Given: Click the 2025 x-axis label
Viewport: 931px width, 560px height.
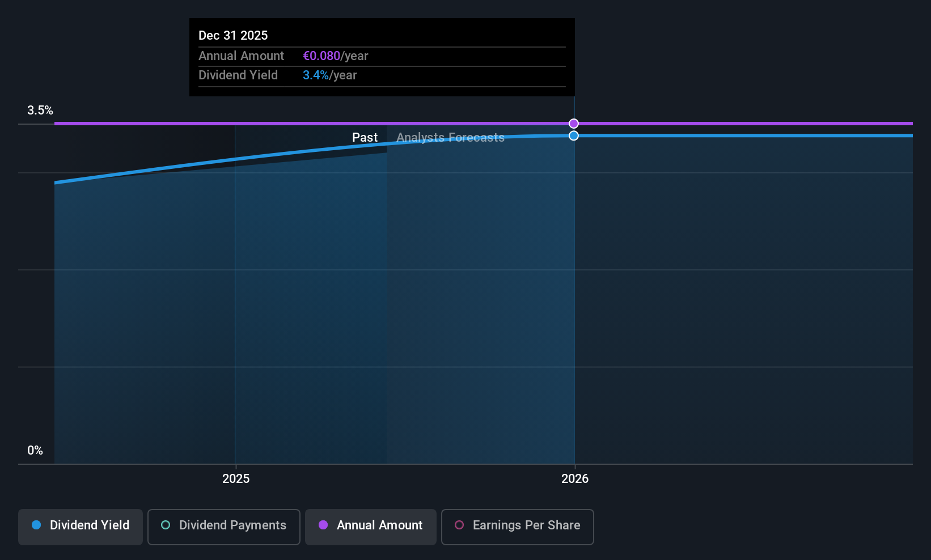Looking at the screenshot, I should pyautogui.click(x=236, y=478).
